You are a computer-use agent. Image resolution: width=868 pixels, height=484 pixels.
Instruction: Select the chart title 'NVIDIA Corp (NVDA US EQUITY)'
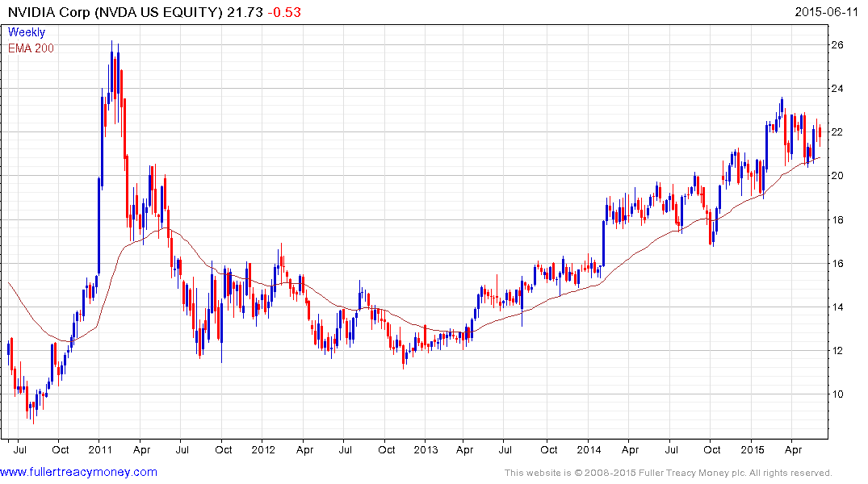coord(115,12)
